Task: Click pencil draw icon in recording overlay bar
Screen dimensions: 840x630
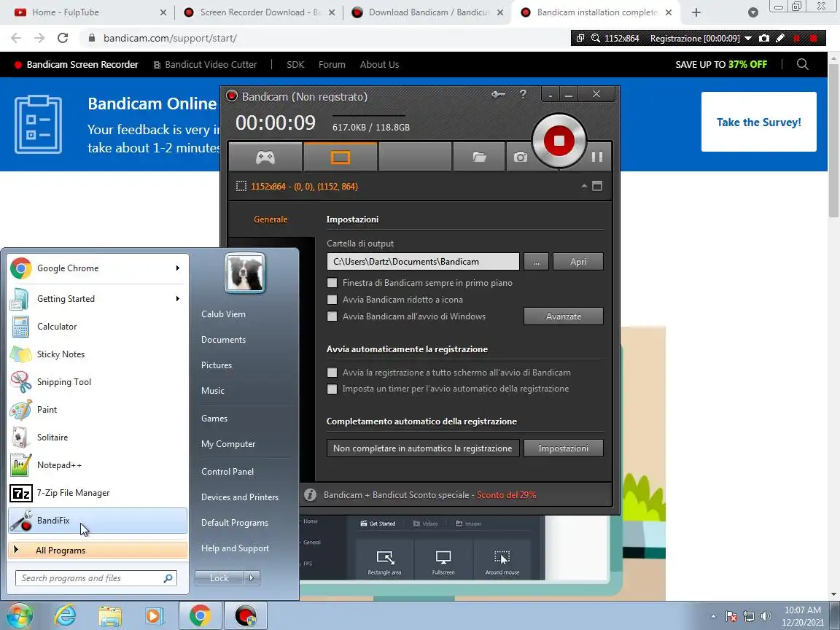Action: (x=780, y=38)
